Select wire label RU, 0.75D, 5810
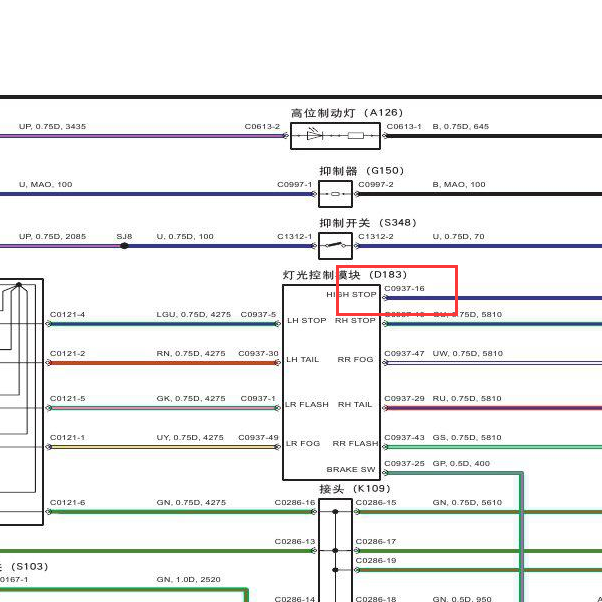602x602 pixels. click(467, 398)
